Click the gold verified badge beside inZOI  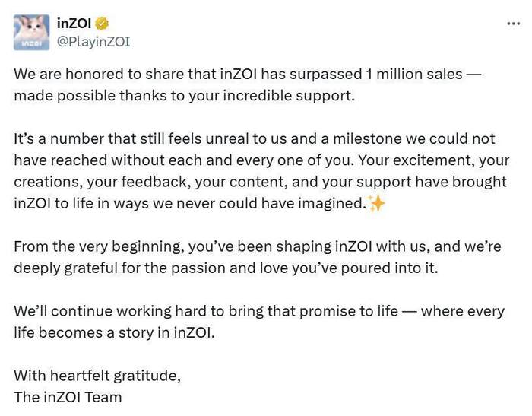pos(102,24)
